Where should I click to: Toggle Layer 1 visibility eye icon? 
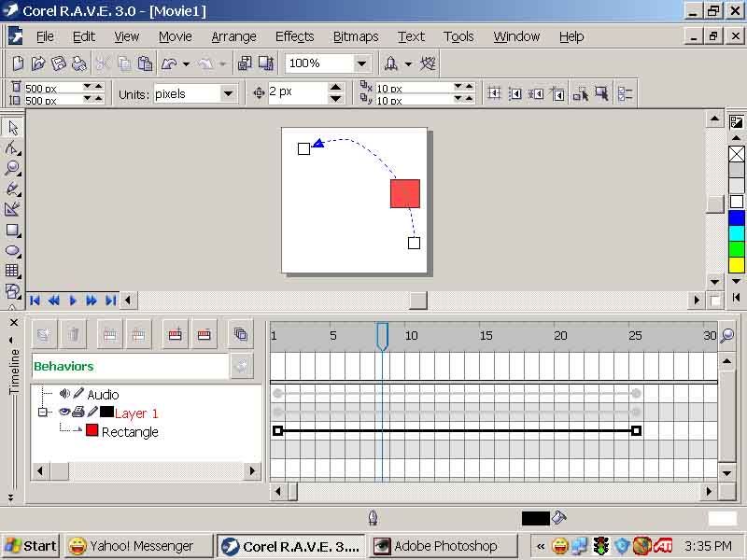pos(64,412)
